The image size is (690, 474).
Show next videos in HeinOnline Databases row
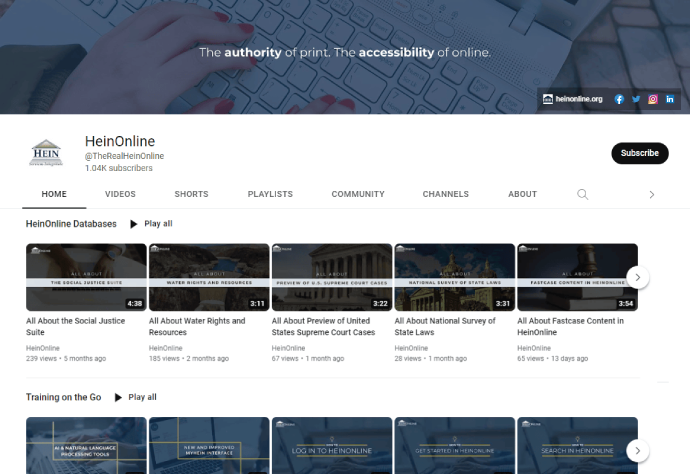pos(638,277)
